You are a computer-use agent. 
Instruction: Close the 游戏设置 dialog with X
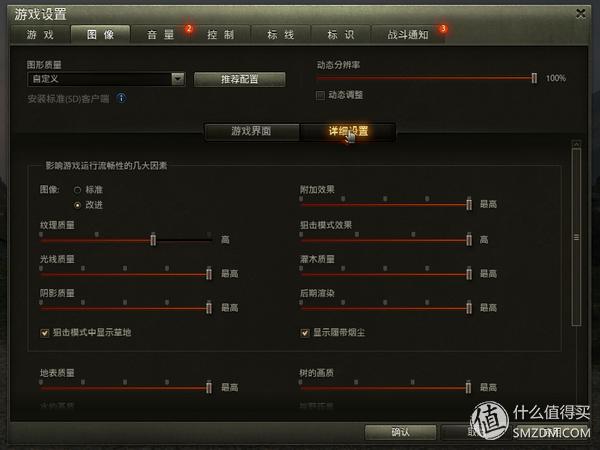[x=580, y=14]
